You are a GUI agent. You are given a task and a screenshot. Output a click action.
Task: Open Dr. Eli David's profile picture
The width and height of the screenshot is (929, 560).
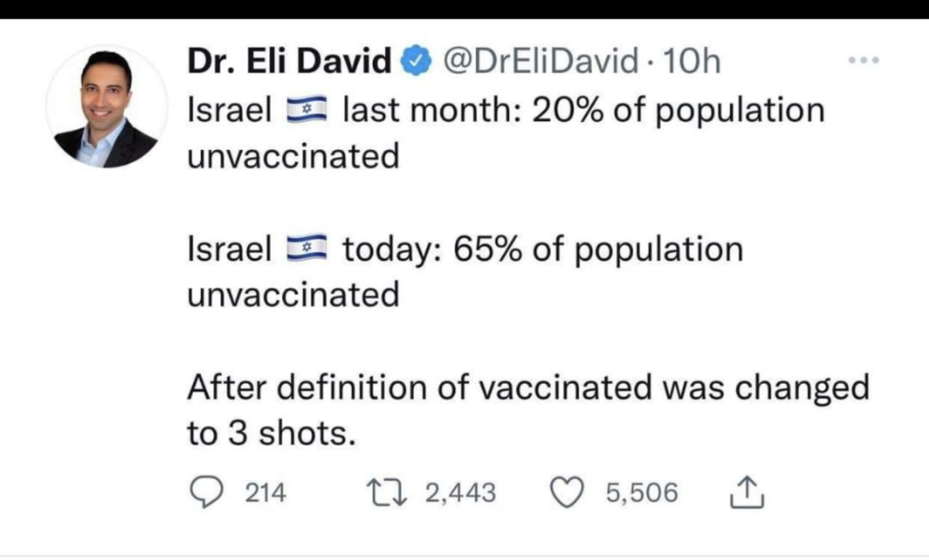point(107,107)
